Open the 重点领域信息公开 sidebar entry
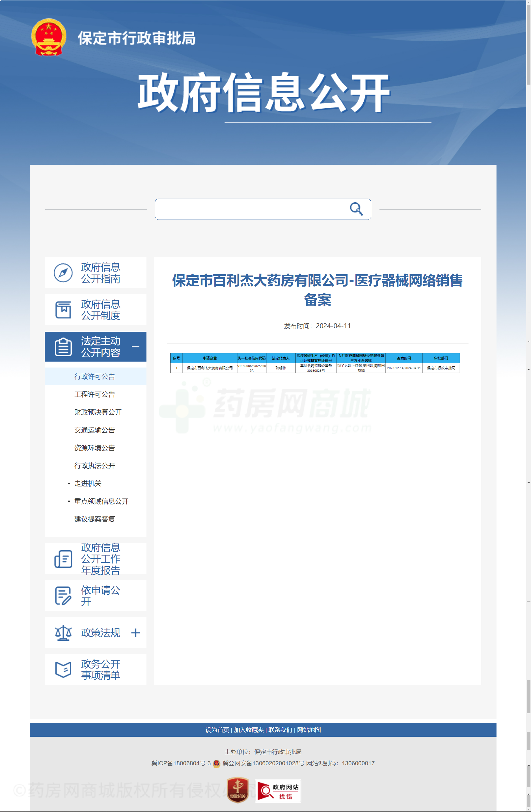Viewport: 531px width, 812px height. click(101, 501)
